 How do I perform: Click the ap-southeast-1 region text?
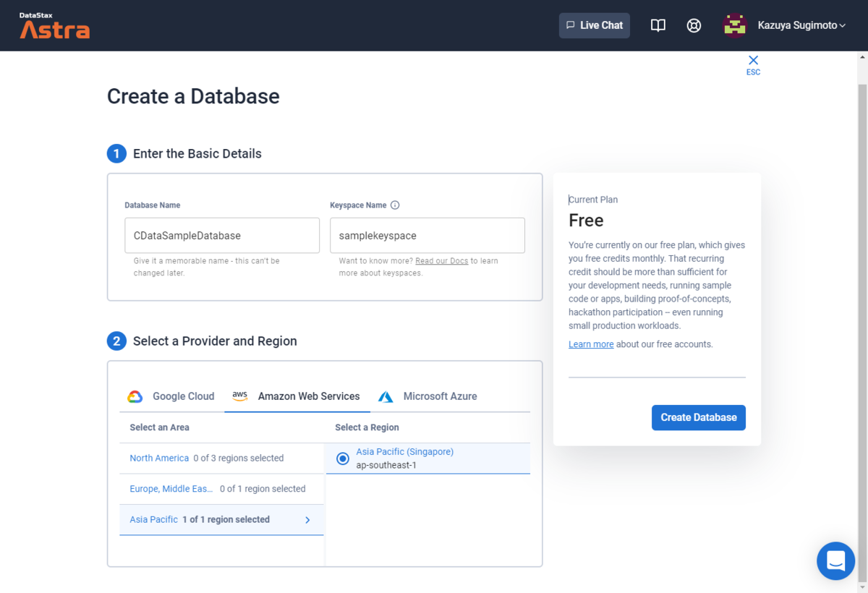pos(386,465)
